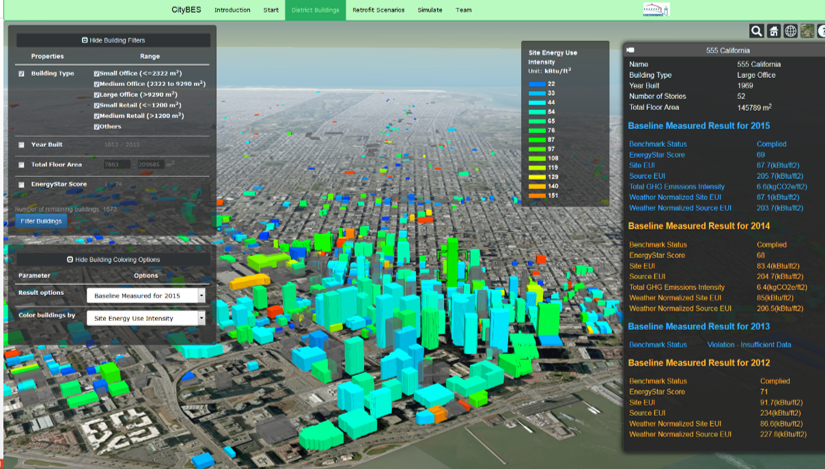Enable the Year Built filter checkbox
The width and height of the screenshot is (825, 469).
[x=22, y=145]
